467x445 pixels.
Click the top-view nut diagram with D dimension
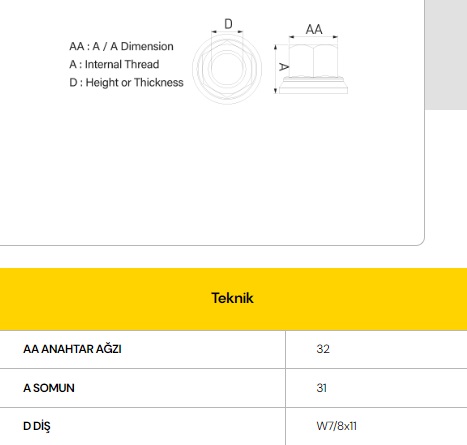coord(227,62)
